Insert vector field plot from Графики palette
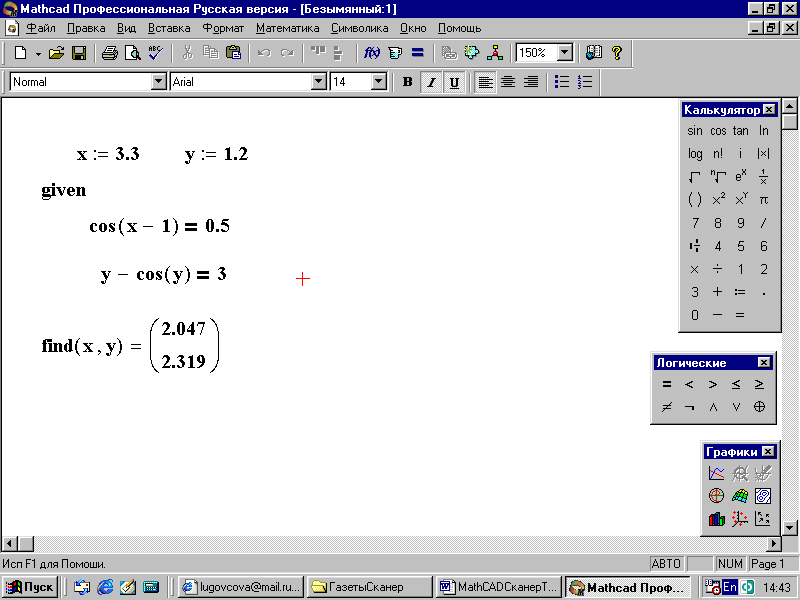The height and width of the screenshot is (600, 800). [763, 518]
